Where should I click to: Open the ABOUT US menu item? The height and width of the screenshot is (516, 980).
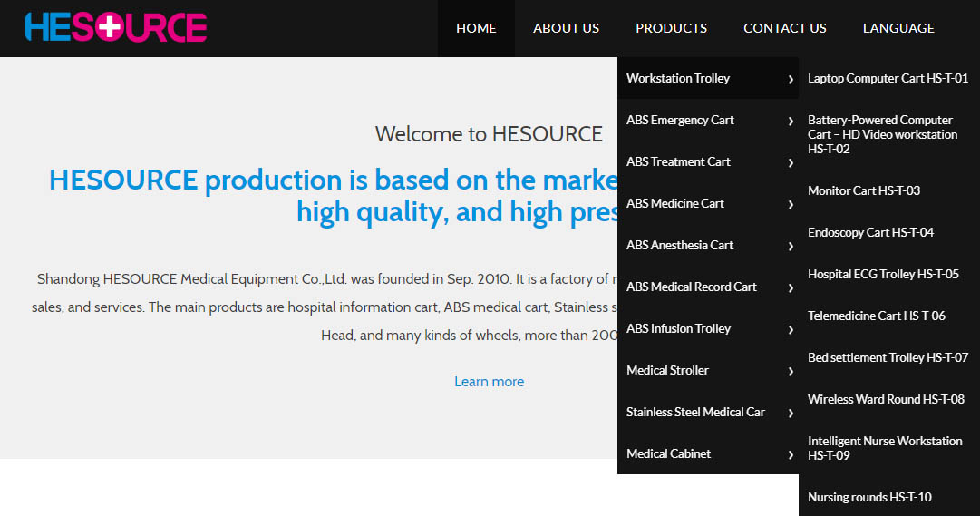tap(566, 28)
